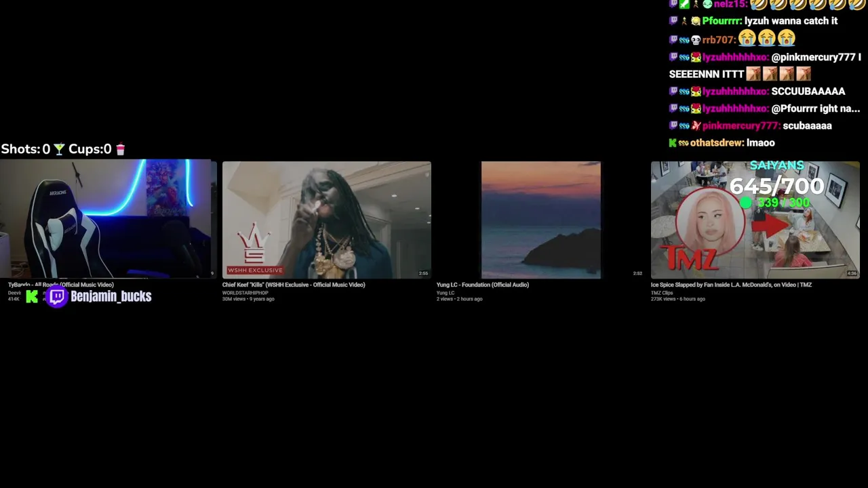Viewport: 868px width, 488px height.
Task: Click the skull badge beside rrb707
Action: pos(696,40)
